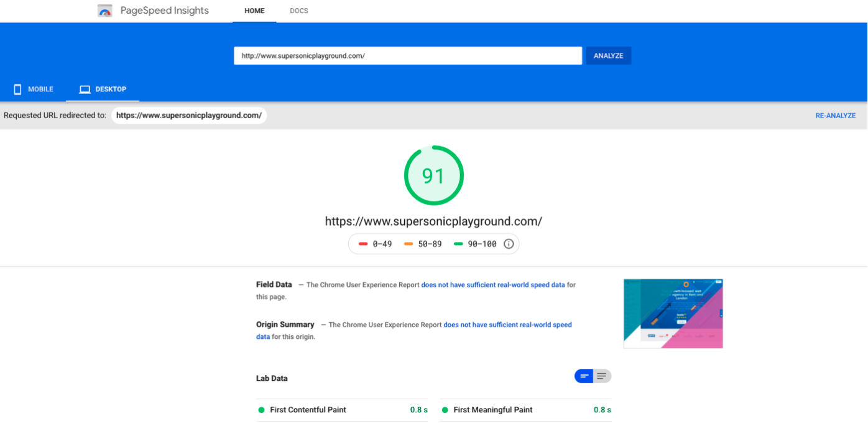868x431 pixels.
Task: Click the PageSpeed Insights logo icon
Action: (105, 11)
